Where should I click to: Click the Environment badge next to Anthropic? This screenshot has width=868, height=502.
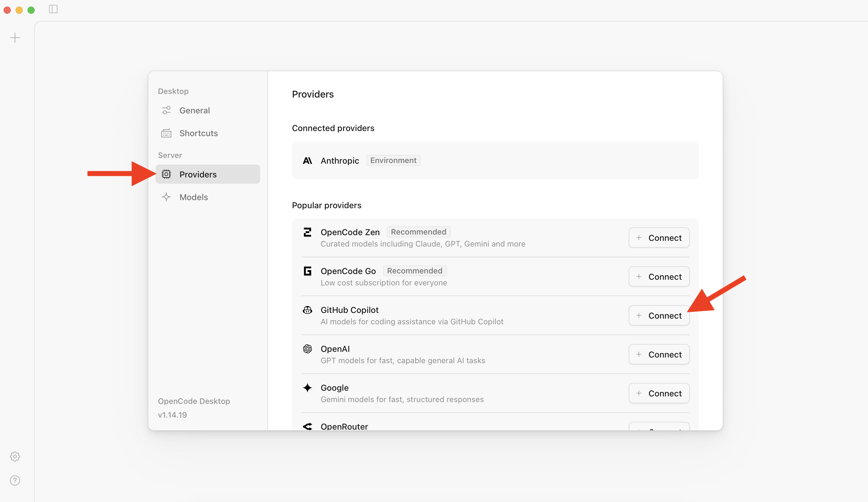click(393, 160)
